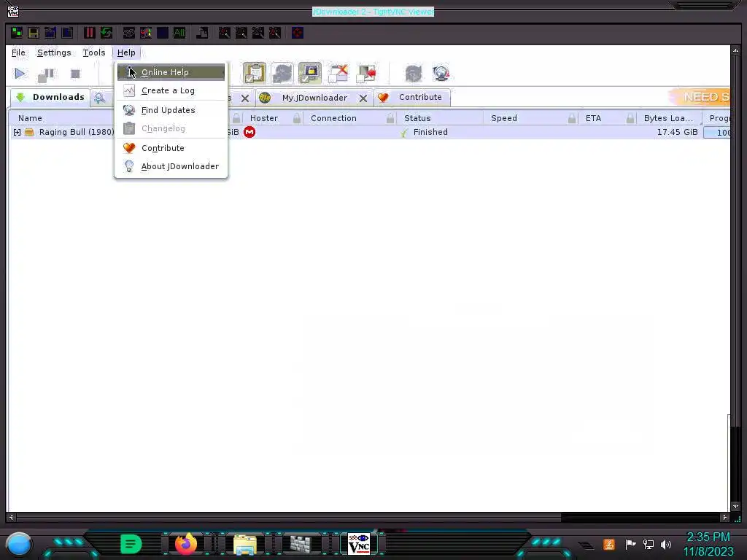The image size is (747, 560).
Task: Click the JDownloader stop downloads square button
Action: 75,74
